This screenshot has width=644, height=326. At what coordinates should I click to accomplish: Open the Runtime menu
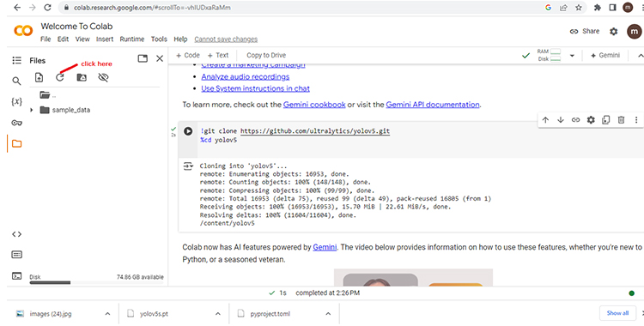point(132,39)
